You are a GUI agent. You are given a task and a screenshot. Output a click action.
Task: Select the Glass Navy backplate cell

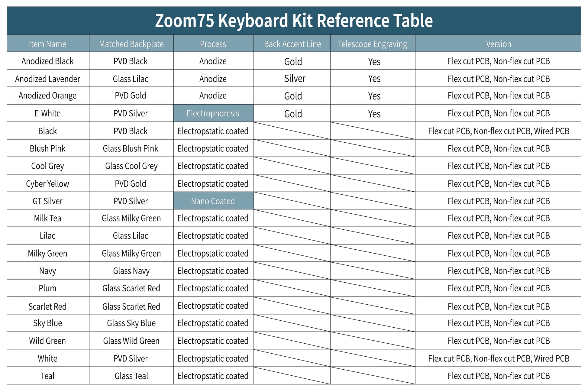tap(131, 271)
